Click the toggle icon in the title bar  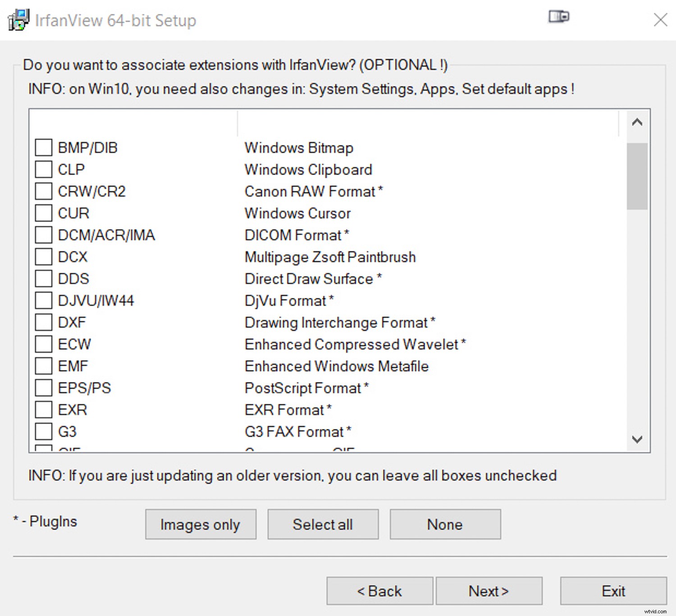click(x=559, y=17)
